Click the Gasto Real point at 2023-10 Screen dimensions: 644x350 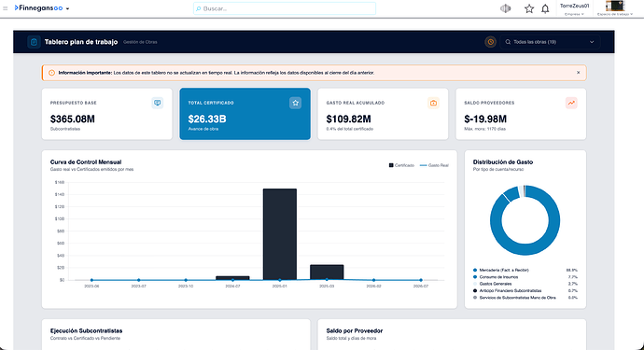(186, 280)
